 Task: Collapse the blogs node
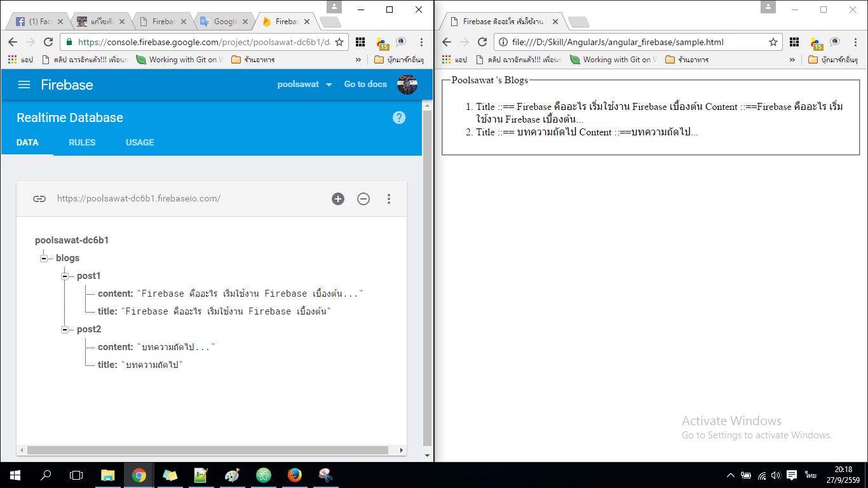pos(44,259)
